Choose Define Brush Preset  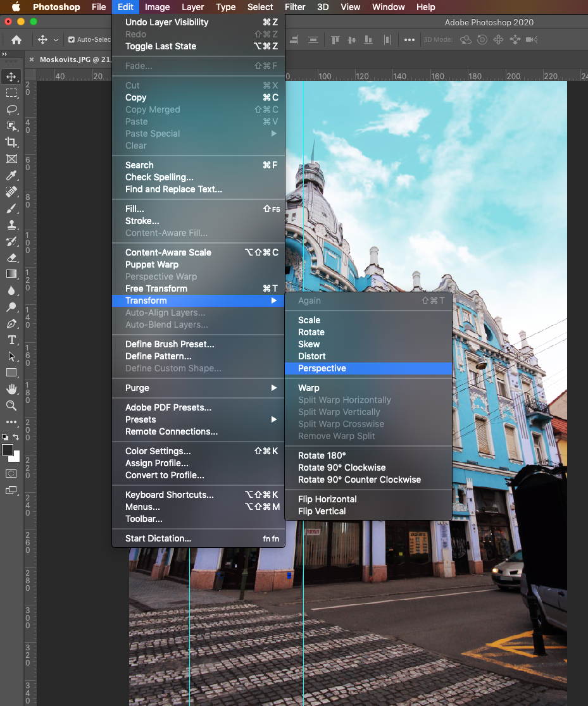tap(198, 344)
